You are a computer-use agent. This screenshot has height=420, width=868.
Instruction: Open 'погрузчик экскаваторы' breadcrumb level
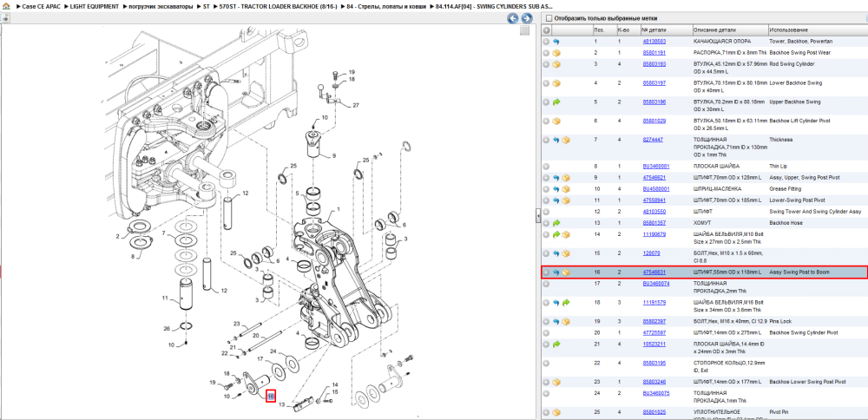click(x=161, y=6)
